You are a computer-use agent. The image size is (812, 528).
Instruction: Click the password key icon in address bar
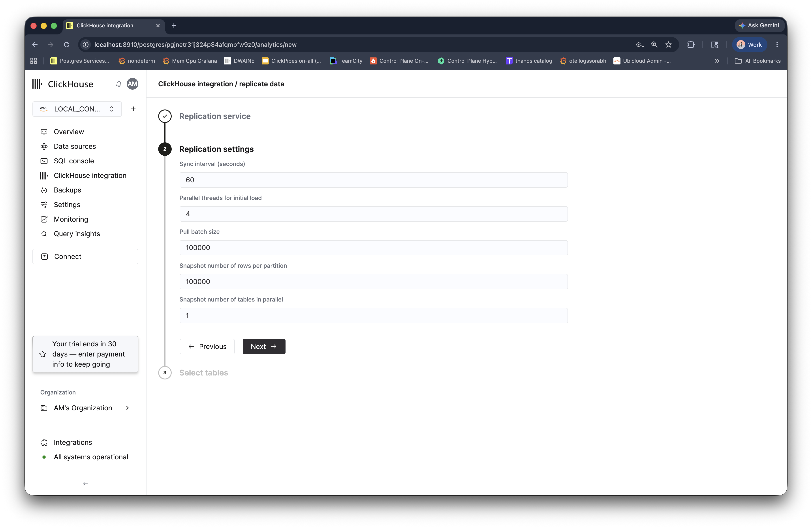point(640,45)
